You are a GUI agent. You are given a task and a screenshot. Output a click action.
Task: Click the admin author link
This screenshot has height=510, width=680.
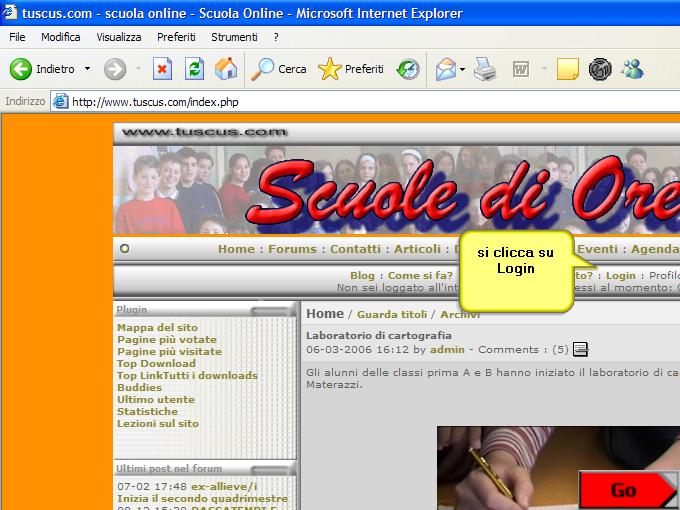pos(447,350)
